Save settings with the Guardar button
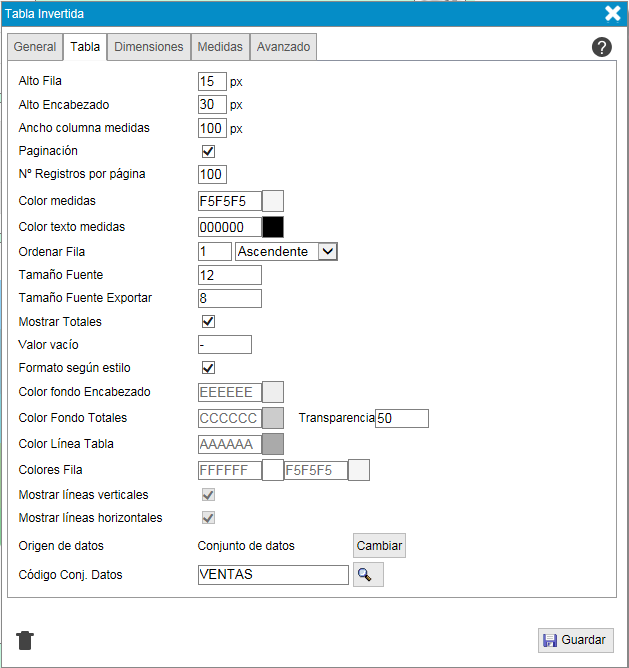The width and height of the screenshot is (629, 668). click(575, 640)
